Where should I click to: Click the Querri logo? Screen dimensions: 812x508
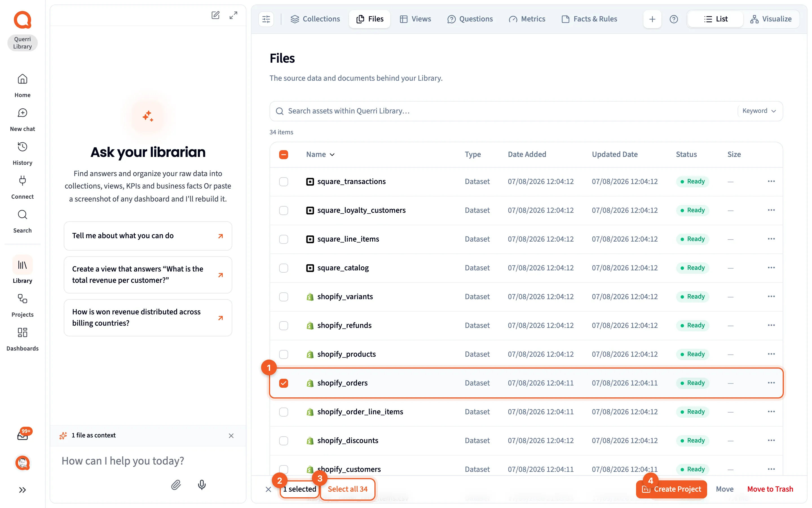23,20
